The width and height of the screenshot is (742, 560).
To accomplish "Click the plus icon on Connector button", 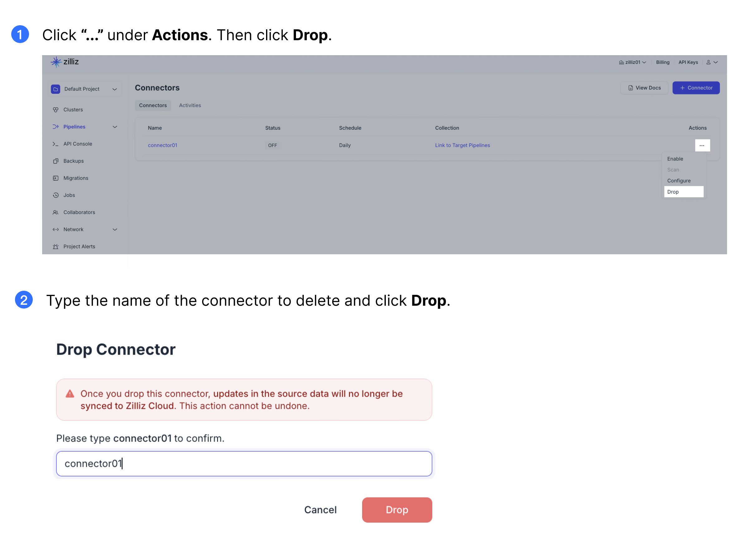I will click(x=682, y=88).
